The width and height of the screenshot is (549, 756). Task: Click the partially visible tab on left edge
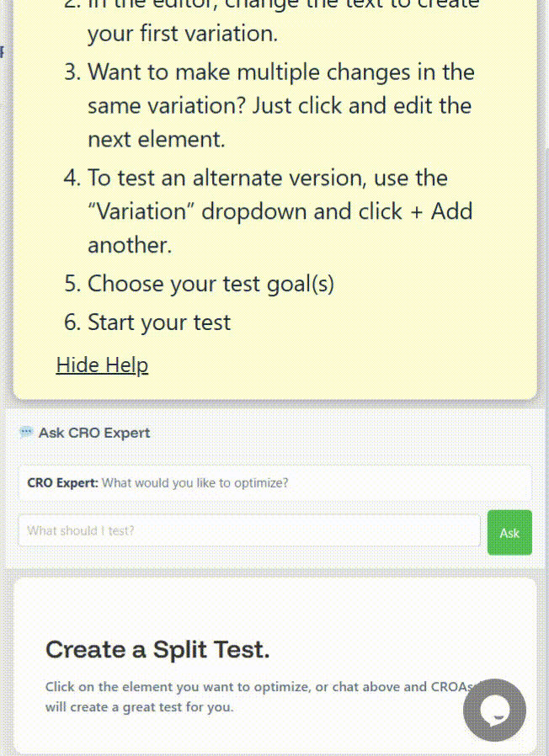3,52
